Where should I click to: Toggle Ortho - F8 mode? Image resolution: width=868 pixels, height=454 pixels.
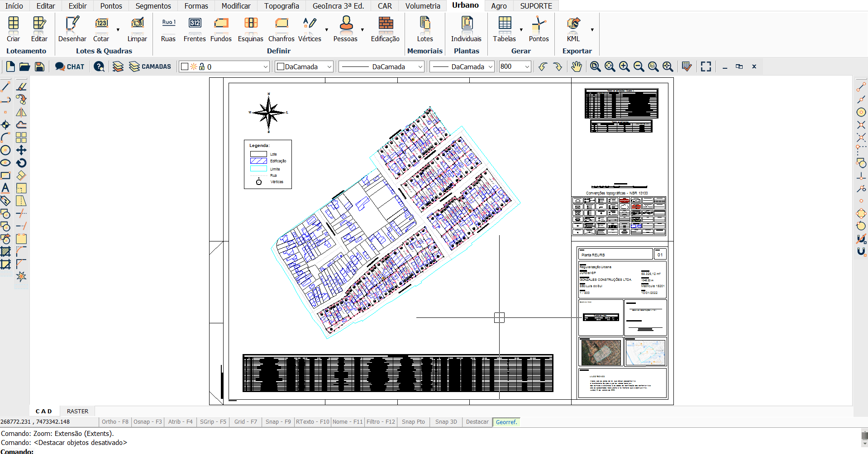point(115,422)
